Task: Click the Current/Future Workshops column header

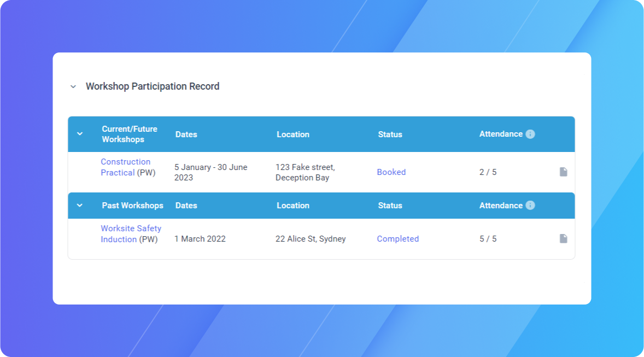Action: pos(129,134)
